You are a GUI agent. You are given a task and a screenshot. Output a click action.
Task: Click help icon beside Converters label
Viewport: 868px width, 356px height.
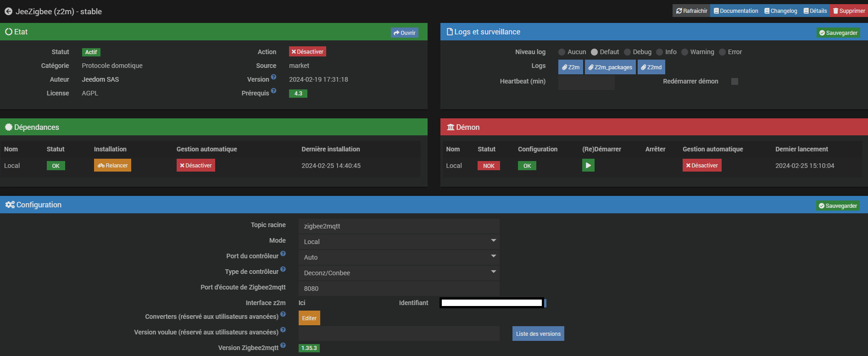(x=283, y=314)
